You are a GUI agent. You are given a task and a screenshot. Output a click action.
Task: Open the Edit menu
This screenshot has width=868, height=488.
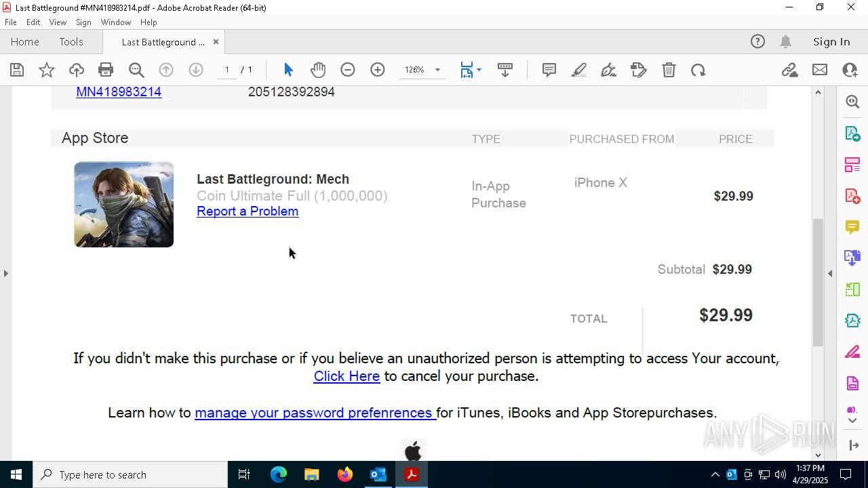[x=33, y=22]
